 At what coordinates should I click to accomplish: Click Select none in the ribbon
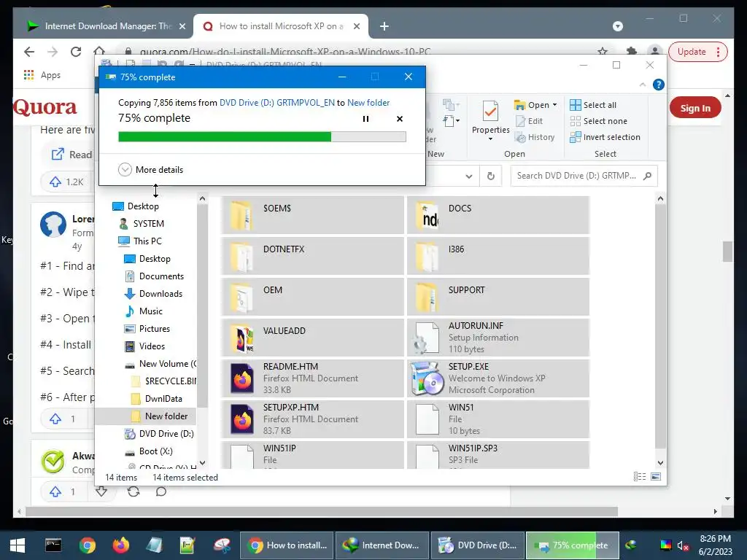(x=599, y=122)
